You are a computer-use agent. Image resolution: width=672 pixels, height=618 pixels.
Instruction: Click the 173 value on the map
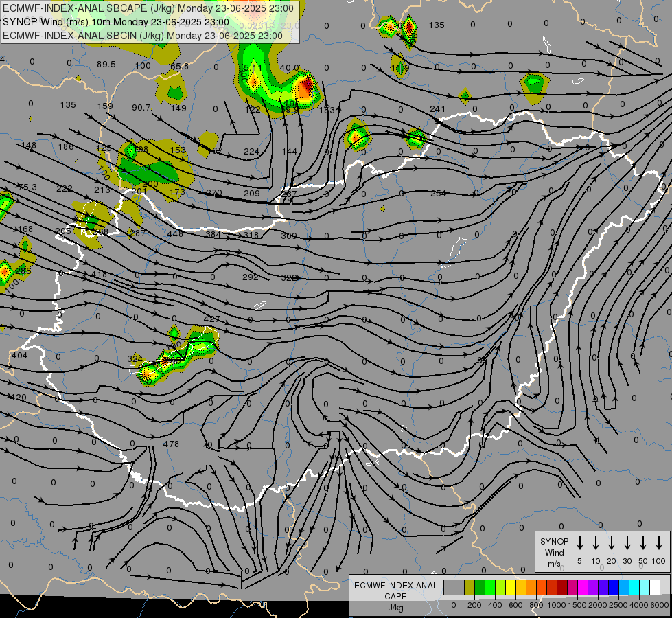[x=177, y=192]
